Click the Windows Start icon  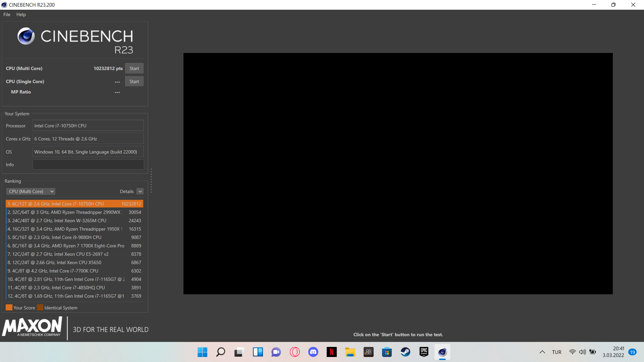coord(202,352)
